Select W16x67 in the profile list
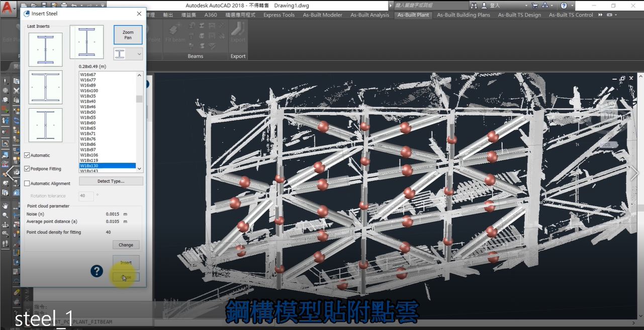Image resolution: width=644 pixels, height=330 pixels. (x=108, y=75)
